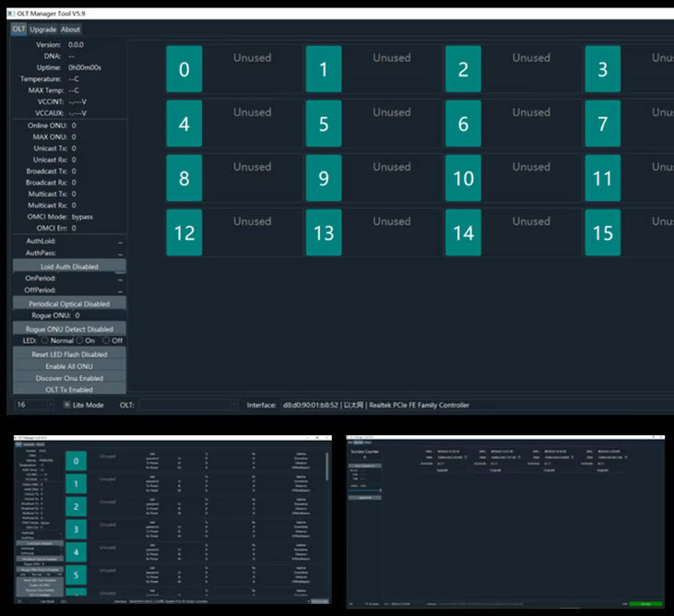Set LED mode to Off

(104, 340)
